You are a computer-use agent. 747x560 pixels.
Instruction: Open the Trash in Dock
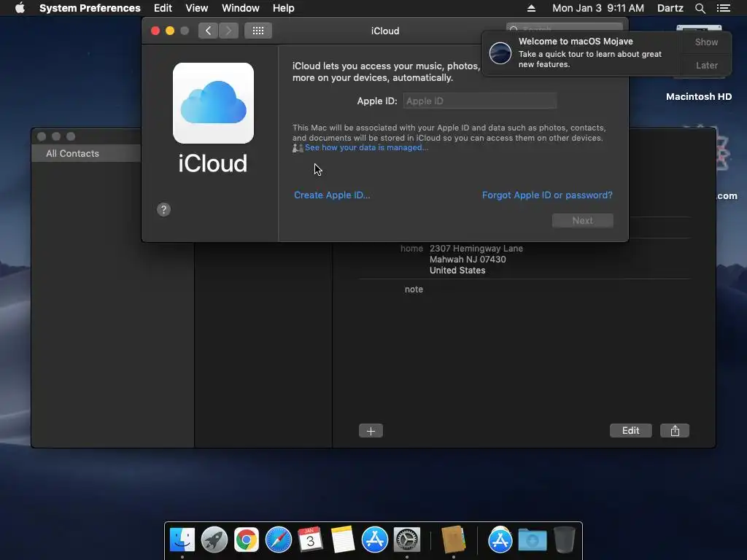point(564,540)
